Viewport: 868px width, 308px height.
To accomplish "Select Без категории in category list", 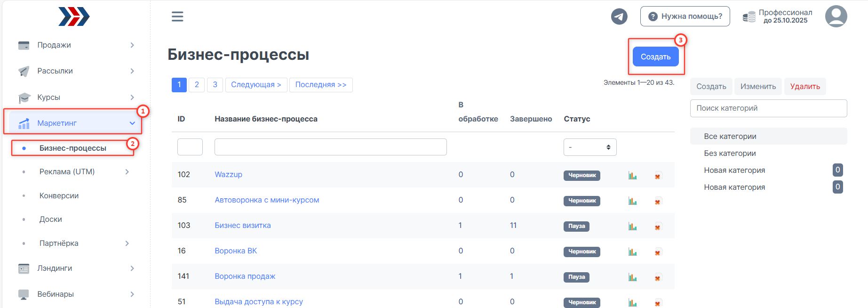I will click(730, 154).
